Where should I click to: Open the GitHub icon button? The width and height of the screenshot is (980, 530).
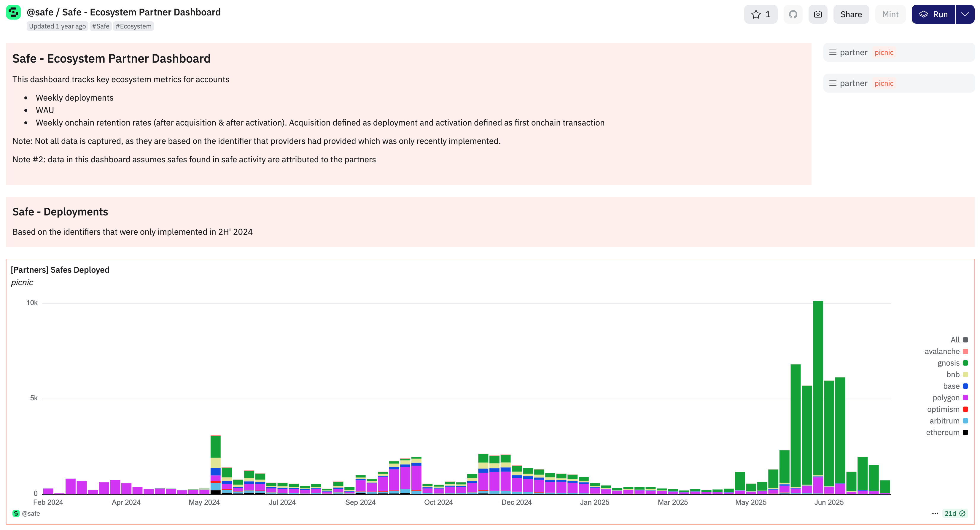tap(793, 15)
